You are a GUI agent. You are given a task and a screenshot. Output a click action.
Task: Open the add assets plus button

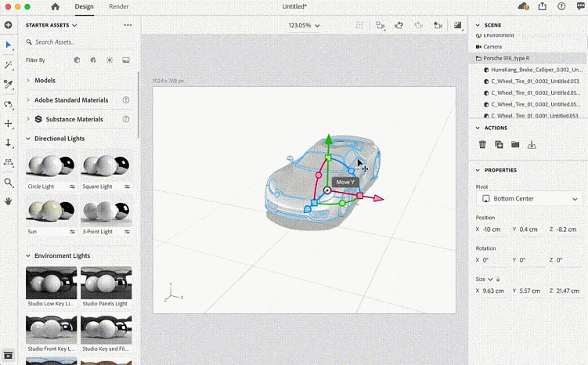point(8,25)
